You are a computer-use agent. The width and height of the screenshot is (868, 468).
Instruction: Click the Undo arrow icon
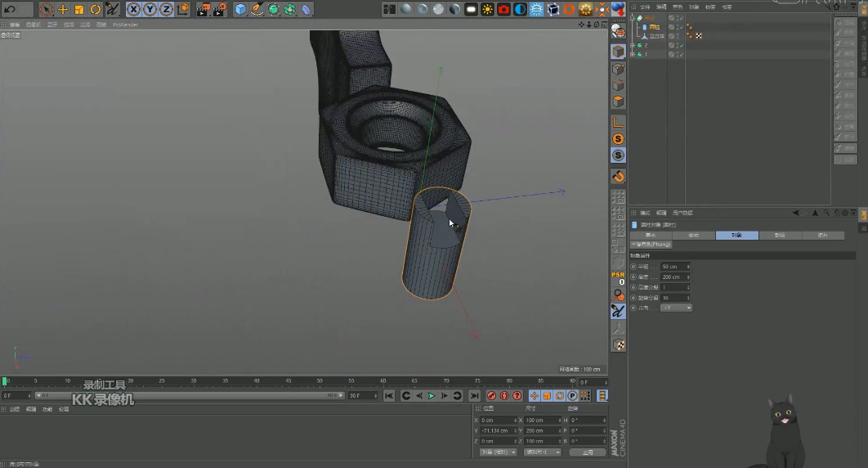click(x=10, y=9)
